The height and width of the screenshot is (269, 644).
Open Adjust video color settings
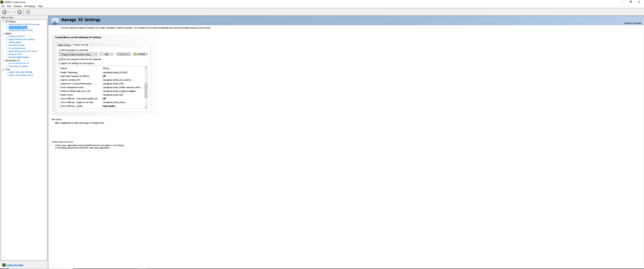click(x=20, y=72)
